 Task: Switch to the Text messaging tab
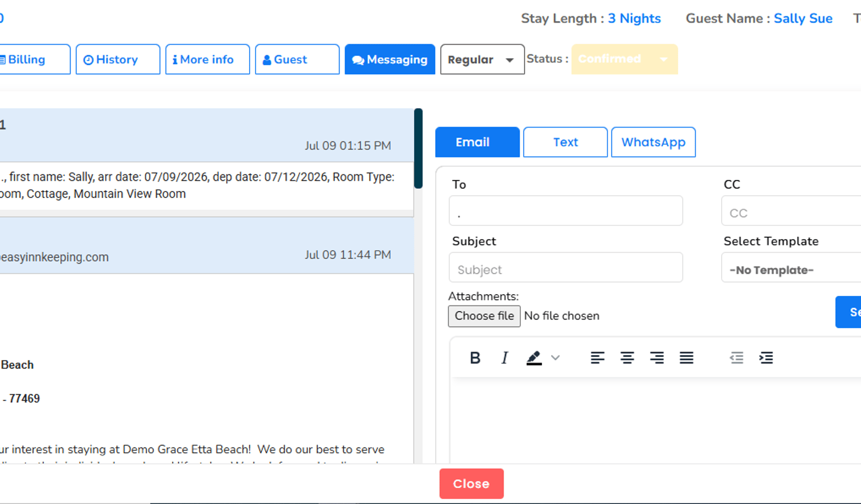pyautogui.click(x=565, y=142)
